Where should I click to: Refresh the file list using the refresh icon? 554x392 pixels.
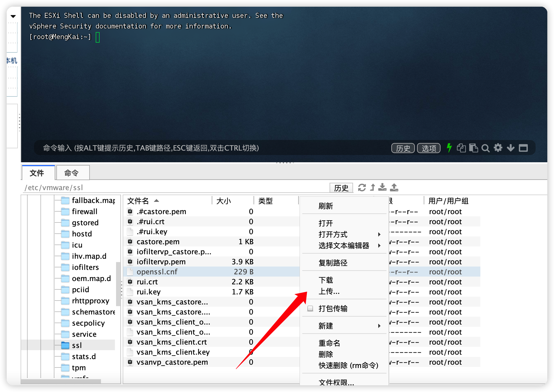click(x=362, y=188)
